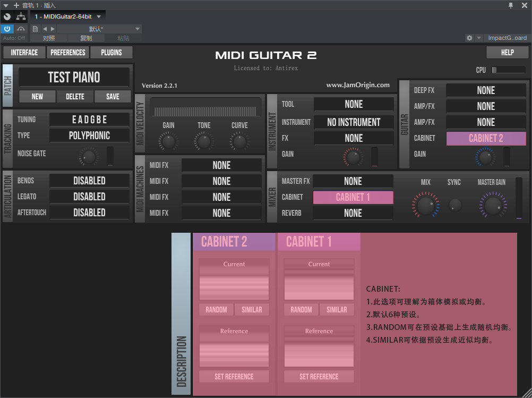Adjust the MIDI velocity GAIN knob
This screenshot has width=532, height=398.
pyautogui.click(x=168, y=141)
